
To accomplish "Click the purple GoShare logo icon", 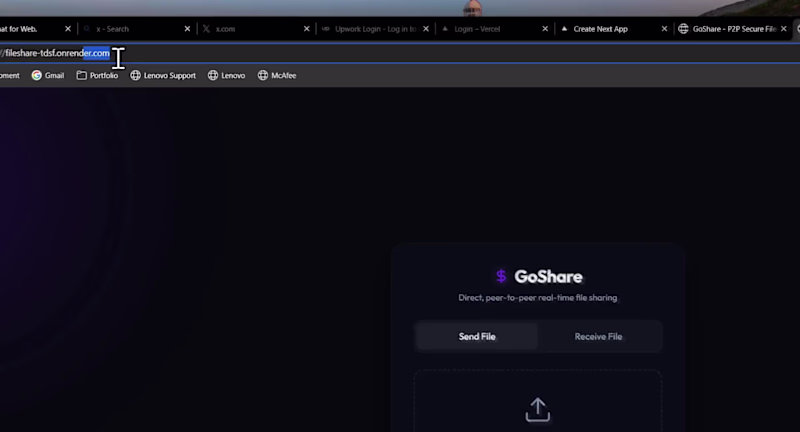I will (501, 276).
